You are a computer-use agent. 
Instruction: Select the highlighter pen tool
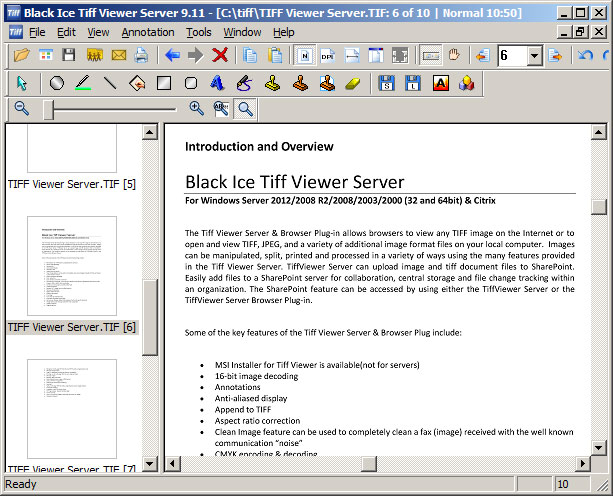tap(83, 83)
